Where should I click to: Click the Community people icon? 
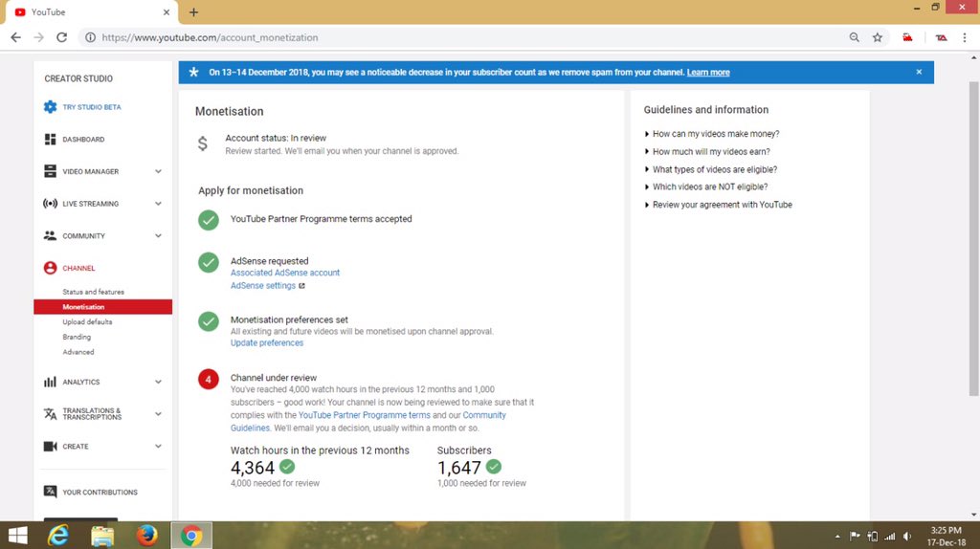[x=50, y=235]
